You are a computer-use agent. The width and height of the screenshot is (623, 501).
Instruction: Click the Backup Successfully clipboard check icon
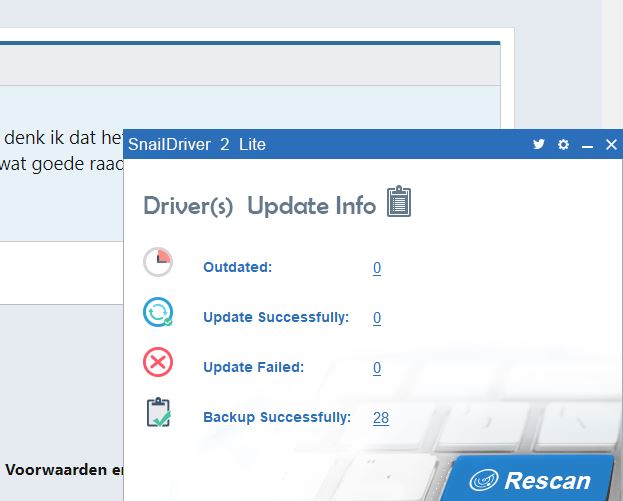pyautogui.click(x=159, y=412)
